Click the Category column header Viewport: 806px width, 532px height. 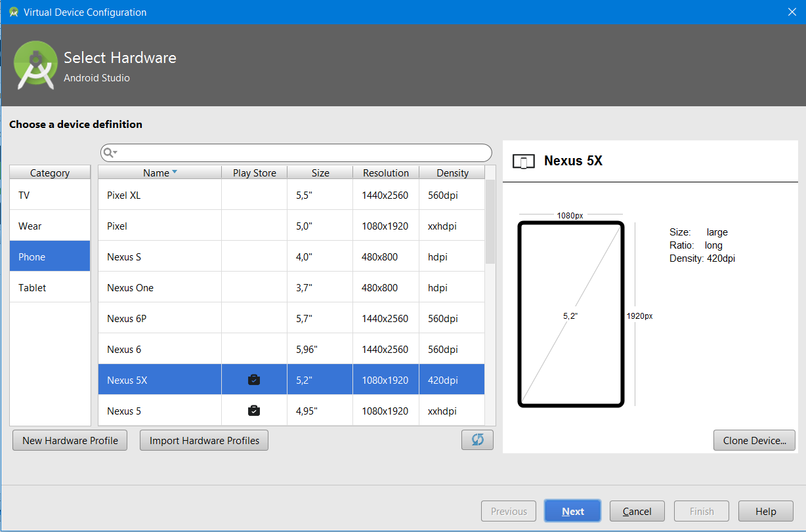50,173
